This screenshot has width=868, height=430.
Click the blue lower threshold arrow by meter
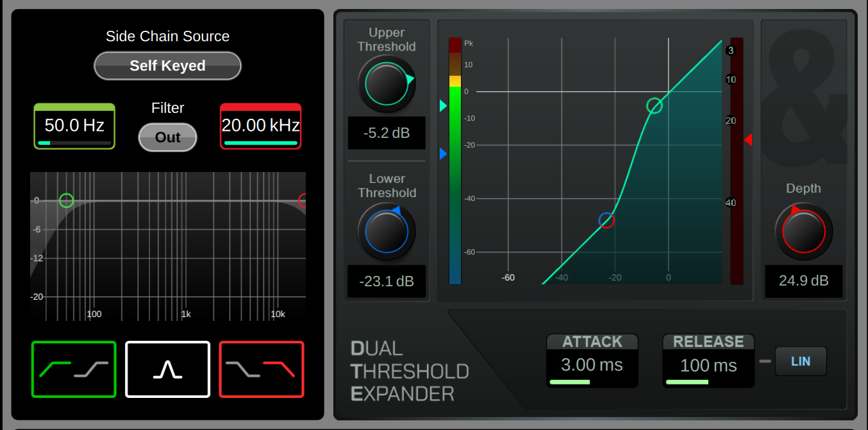pos(443,154)
